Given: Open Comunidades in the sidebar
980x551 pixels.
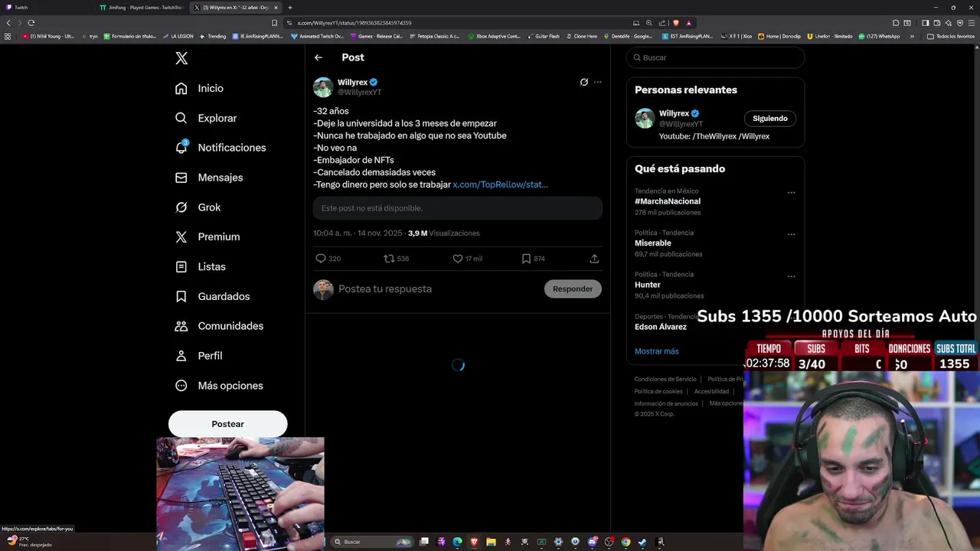Looking at the screenshot, I should 220,326.
